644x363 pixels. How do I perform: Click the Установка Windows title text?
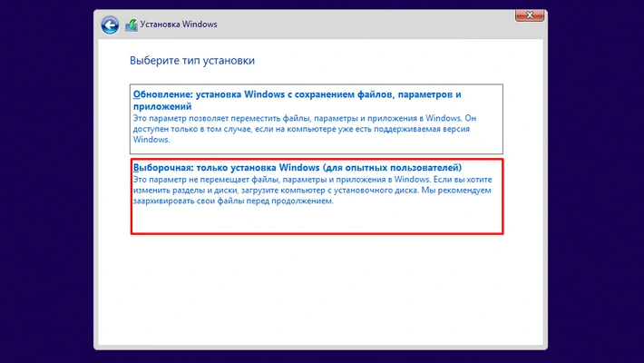(179, 25)
